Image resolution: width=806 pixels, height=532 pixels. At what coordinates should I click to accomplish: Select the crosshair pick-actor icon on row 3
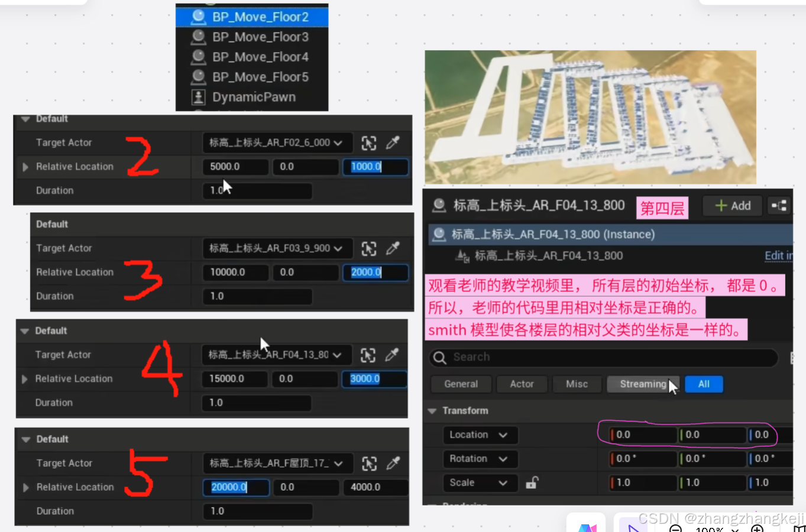[x=368, y=248]
